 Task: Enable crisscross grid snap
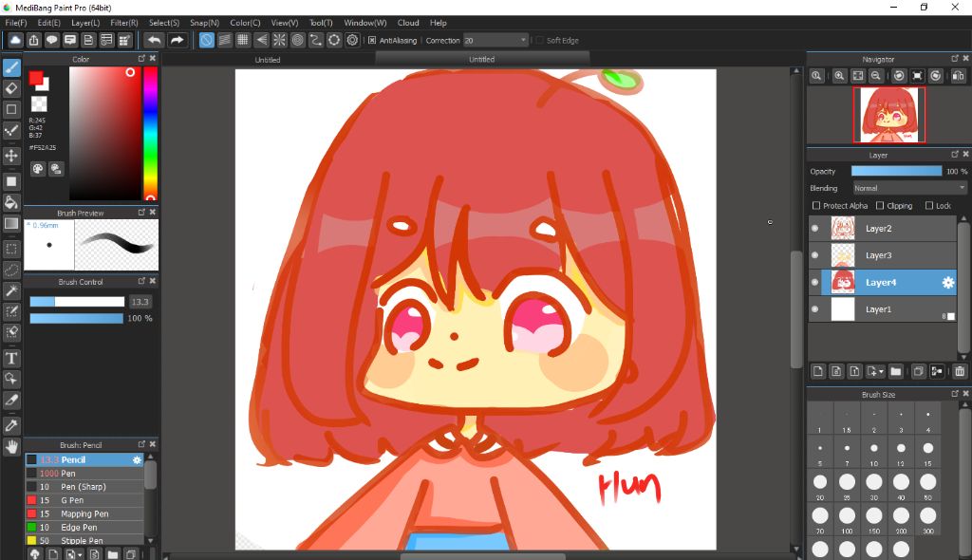tap(243, 40)
